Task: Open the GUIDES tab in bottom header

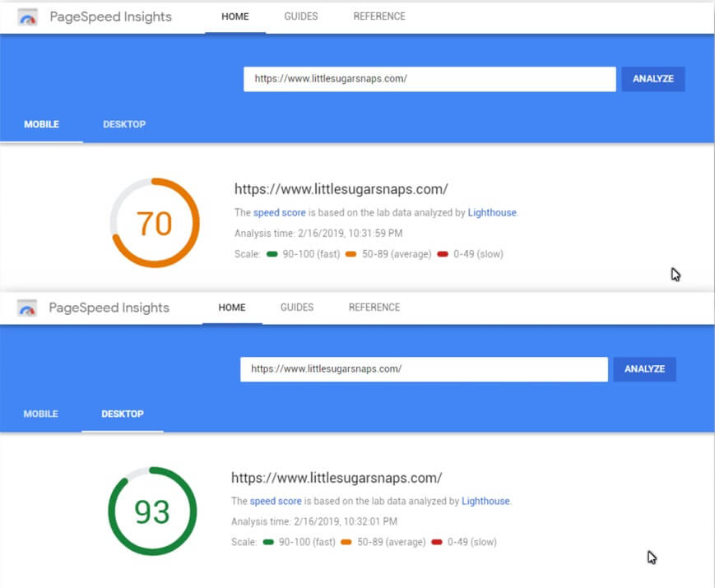Action: coord(297,308)
